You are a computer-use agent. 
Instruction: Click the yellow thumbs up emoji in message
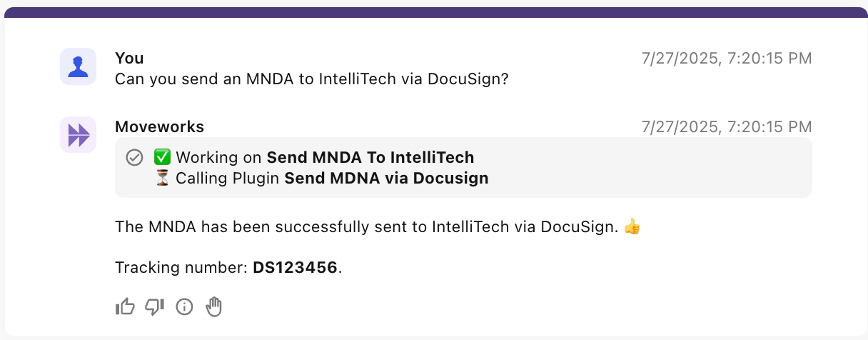632,227
